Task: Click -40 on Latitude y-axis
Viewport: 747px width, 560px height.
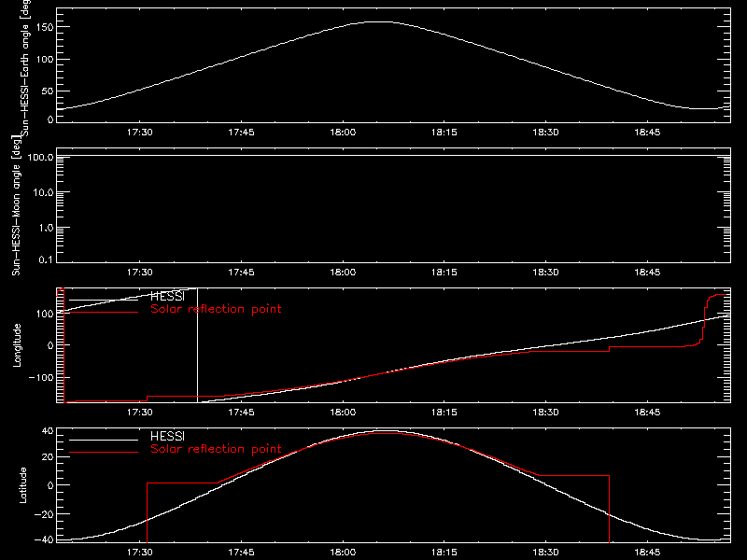Action: 44,540
